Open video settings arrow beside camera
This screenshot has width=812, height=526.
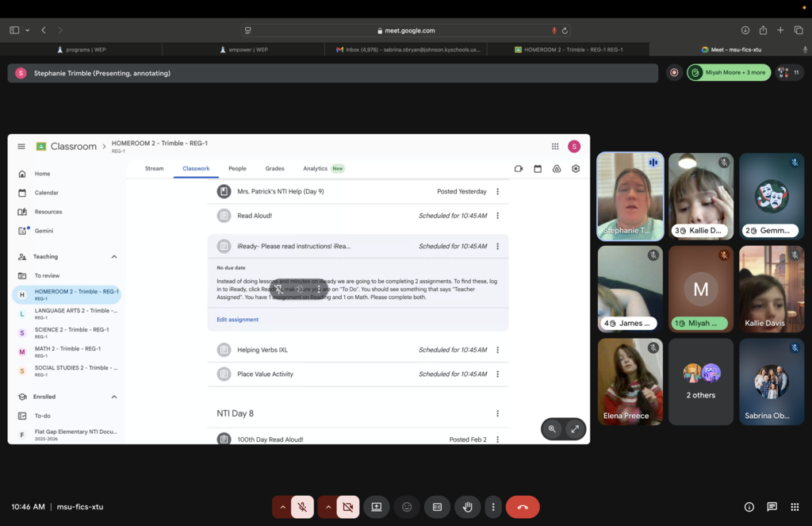click(327, 507)
